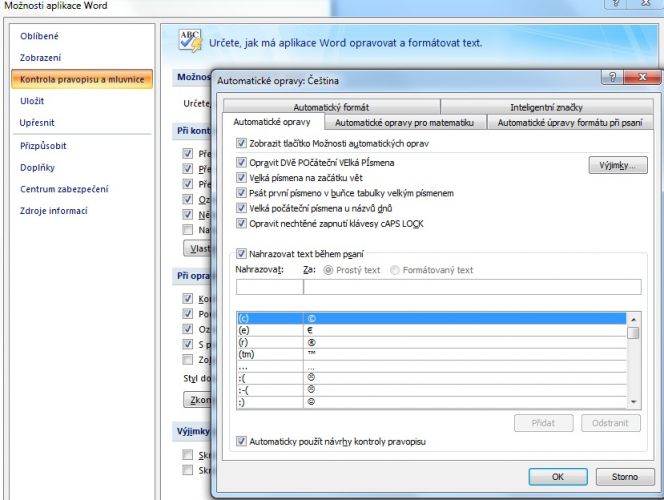Toggle Nahrazovat text během psaní checkbox
Screen dimensions: 664x500
(x=241, y=254)
